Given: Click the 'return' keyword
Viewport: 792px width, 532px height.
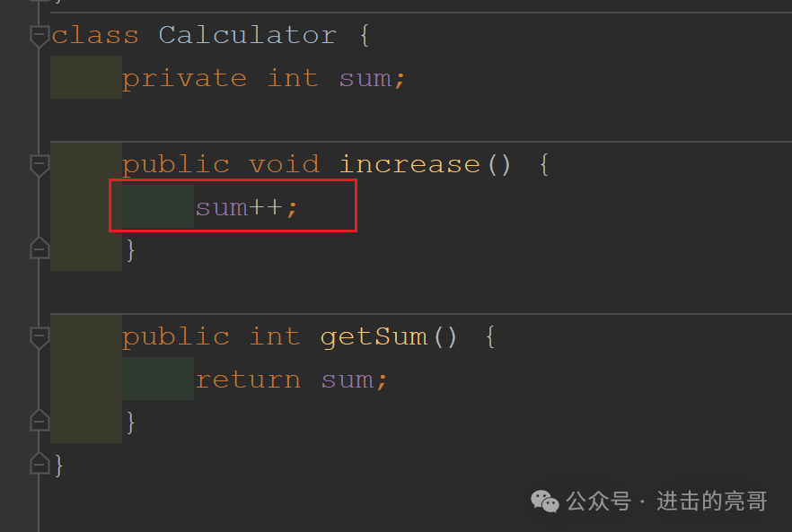Looking at the screenshot, I should click(x=248, y=380).
